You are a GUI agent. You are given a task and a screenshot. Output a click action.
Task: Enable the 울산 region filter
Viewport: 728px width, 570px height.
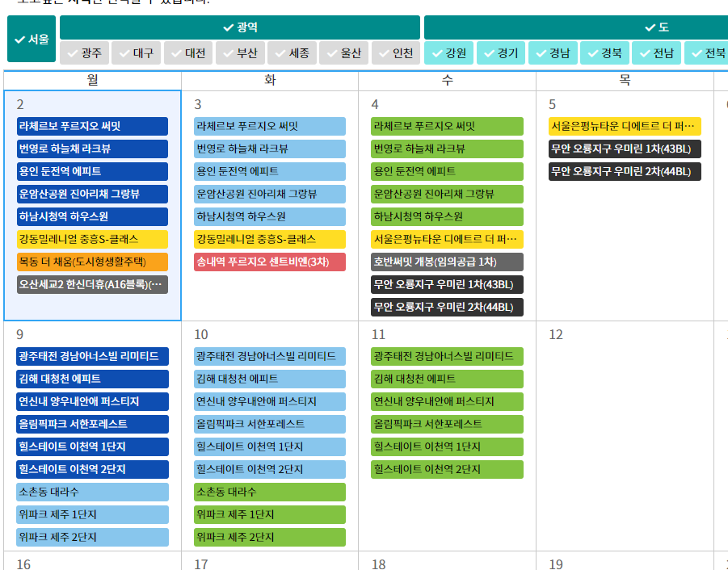[x=344, y=53]
